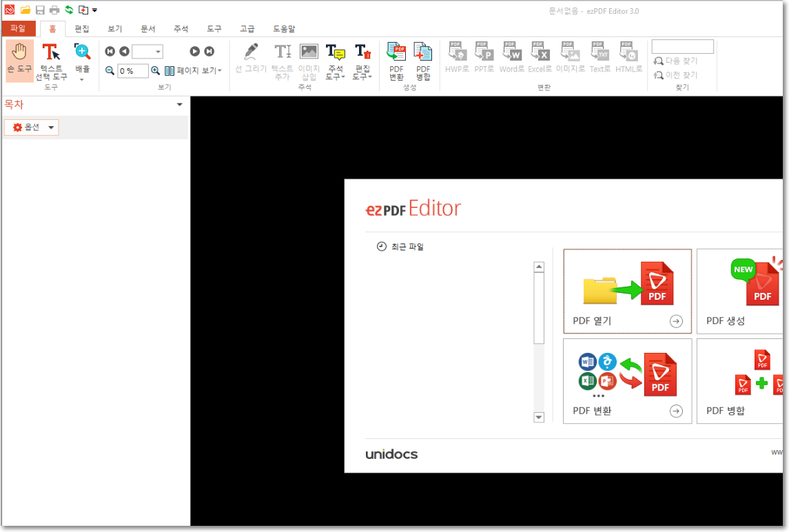Open the Annotation tools (주석 도구) dropdown
789x532 pixels.
point(335,61)
